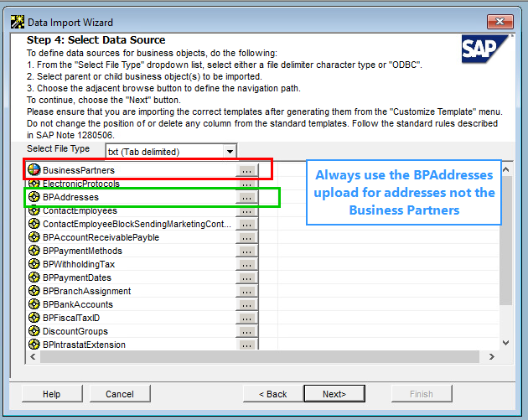The width and height of the screenshot is (528, 420).
Task: Select the BPIntrastatExtension row text
Action: [x=84, y=345]
